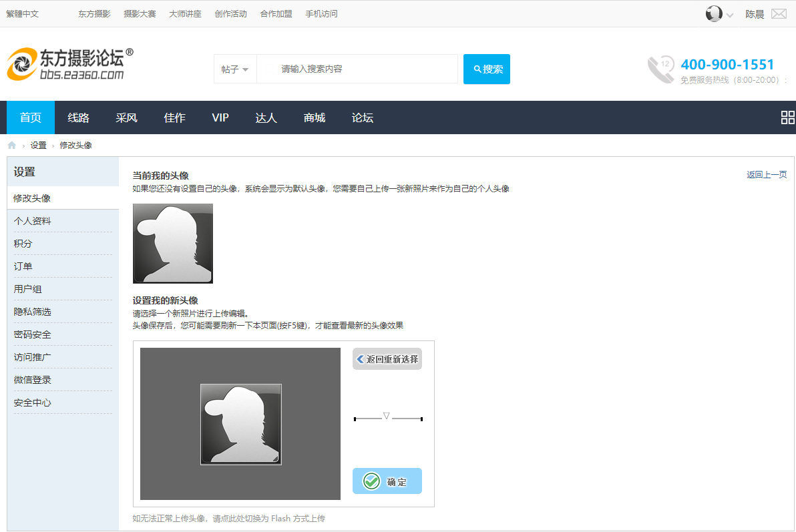The image size is (796, 532).
Task: Expand the user avatar dropdown arrow
Action: [730, 15]
